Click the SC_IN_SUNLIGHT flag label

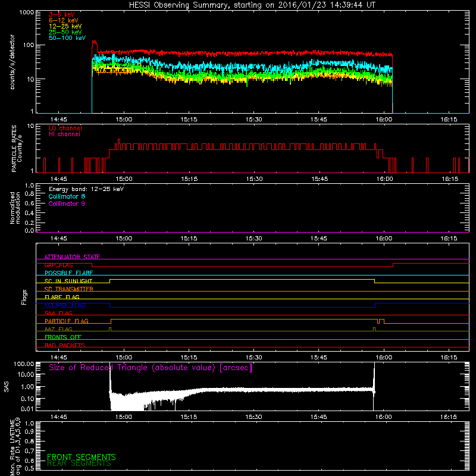coord(68,281)
